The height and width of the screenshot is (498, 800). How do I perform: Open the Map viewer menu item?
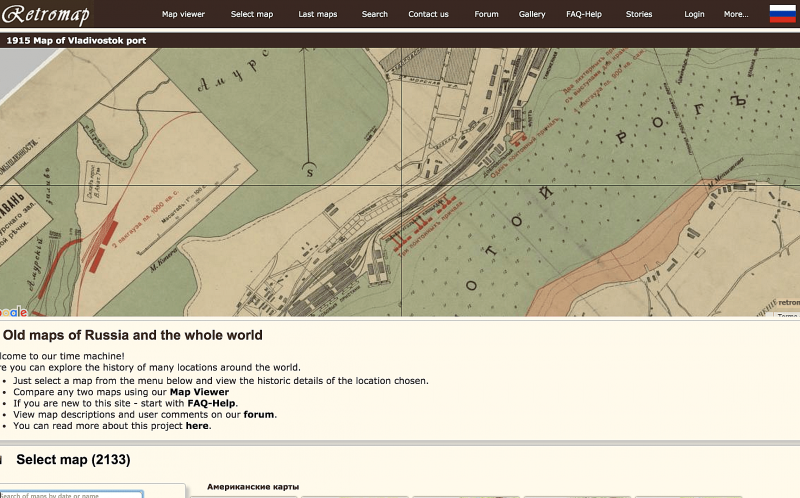click(x=183, y=14)
